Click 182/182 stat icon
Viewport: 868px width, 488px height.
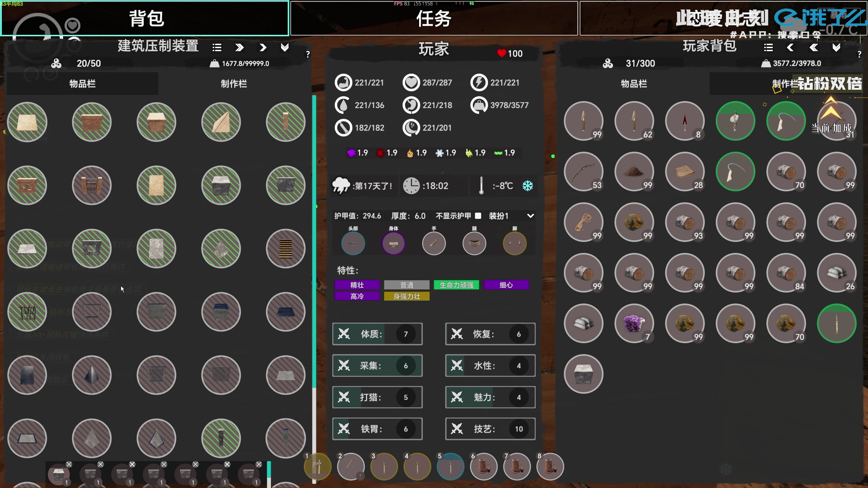click(x=343, y=128)
